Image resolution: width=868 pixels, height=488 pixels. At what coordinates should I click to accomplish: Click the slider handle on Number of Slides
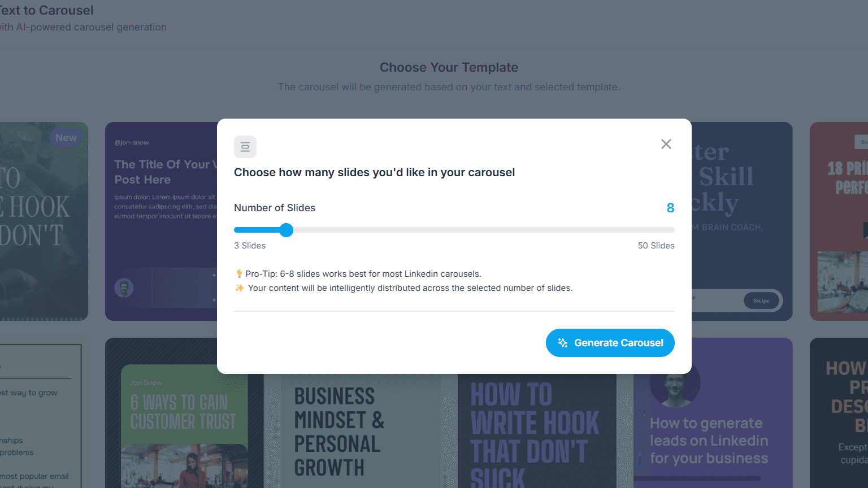[287, 230]
